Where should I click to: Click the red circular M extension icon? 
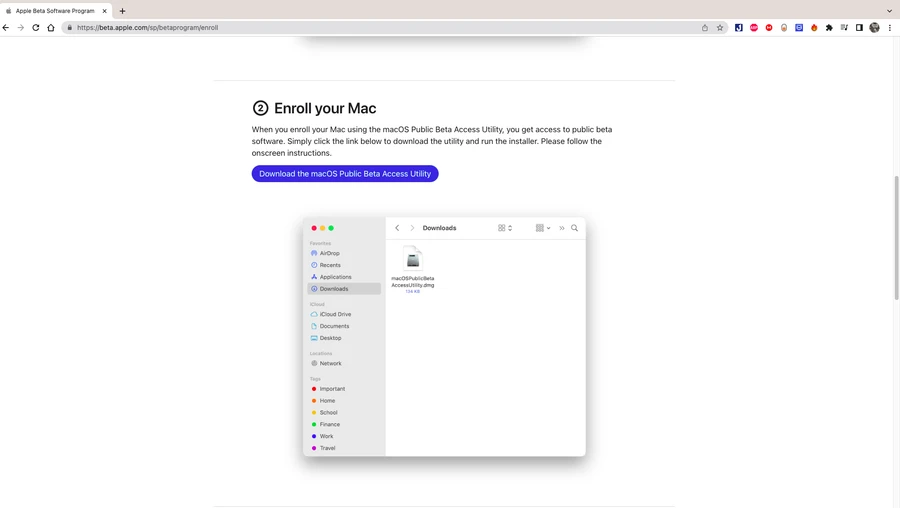(x=769, y=28)
